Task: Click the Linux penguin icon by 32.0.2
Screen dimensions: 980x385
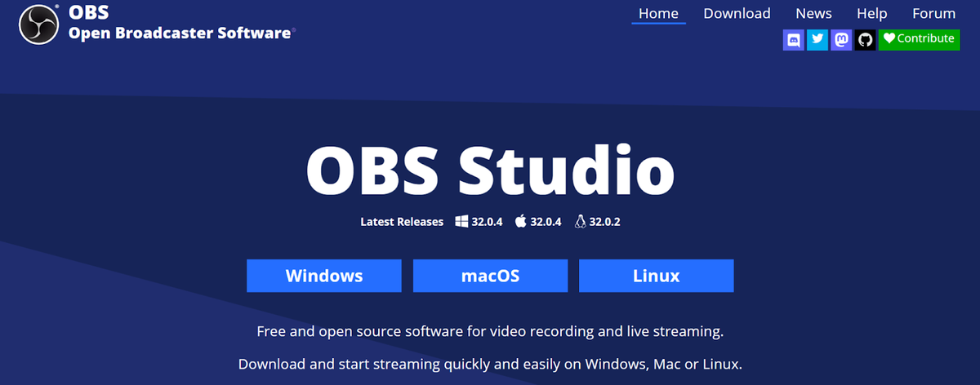Action: [581, 221]
